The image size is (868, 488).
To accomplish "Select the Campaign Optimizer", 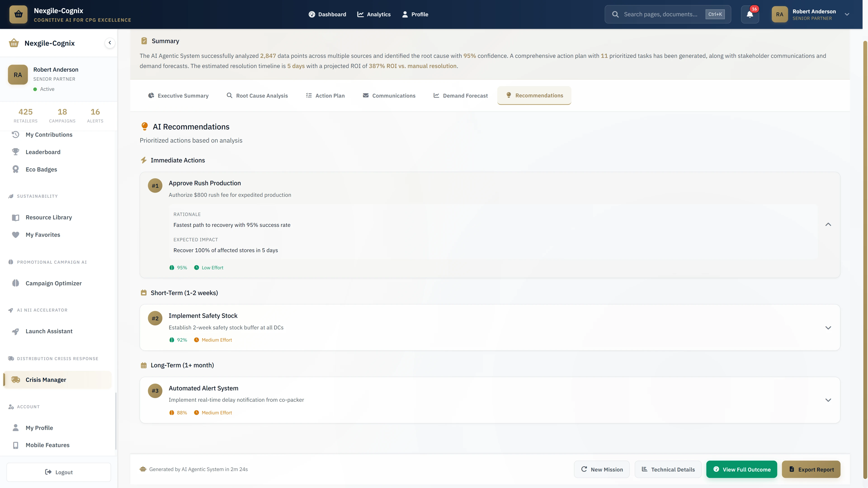I will point(54,283).
